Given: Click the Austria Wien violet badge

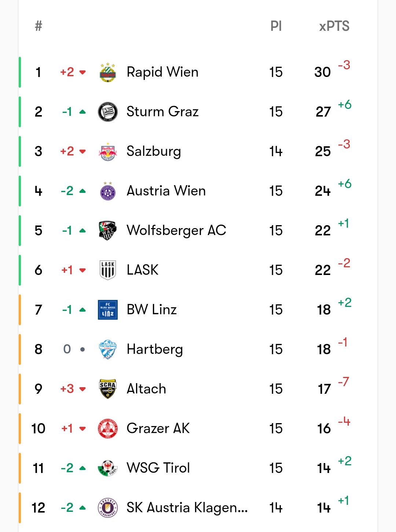Looking at the screenshot, I should [108, 191].
